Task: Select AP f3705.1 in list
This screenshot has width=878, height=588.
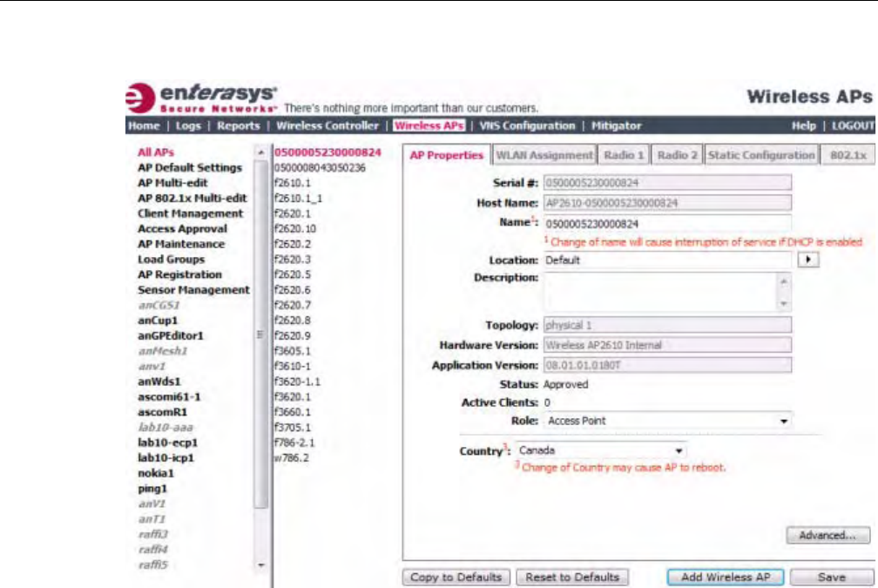Action: 293,427
